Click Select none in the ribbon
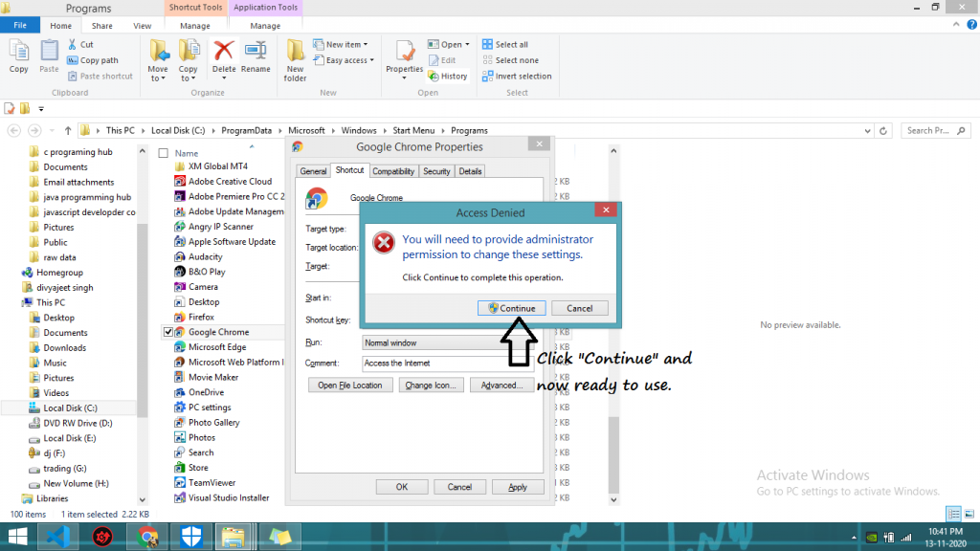Image resolution: width=980 pixels, height=551 pixels. pyautogui.click(x=511, y=60)
